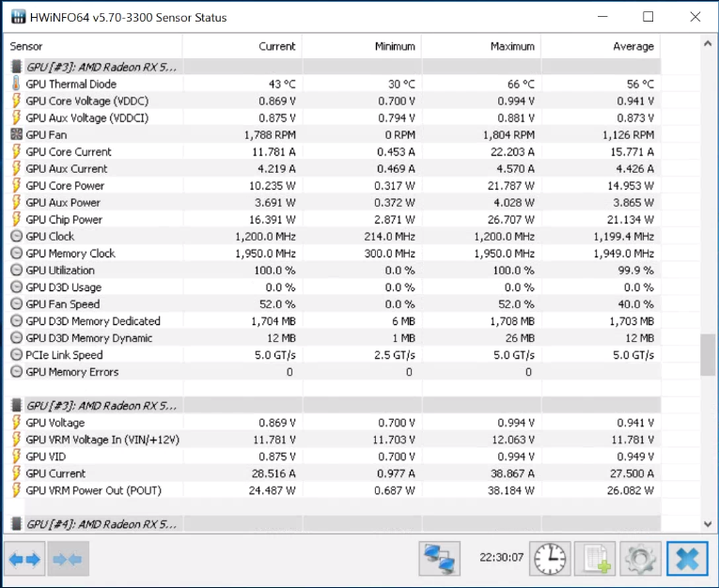Minimize the HWiNFO64 sensor window
The width and height of the screenshot is (719, 588).
602,17
